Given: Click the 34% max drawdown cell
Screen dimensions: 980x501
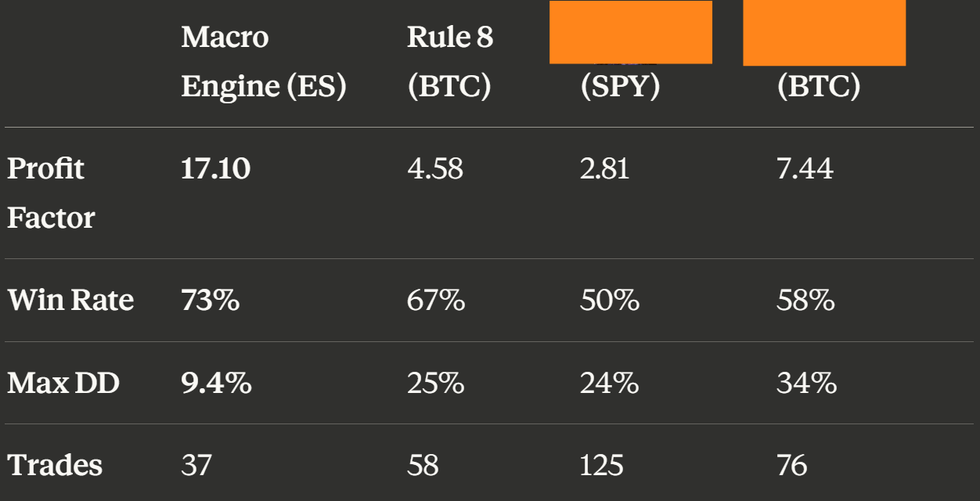Looking at the screenshot, I should pyautogui.click(x=806, y=383).
